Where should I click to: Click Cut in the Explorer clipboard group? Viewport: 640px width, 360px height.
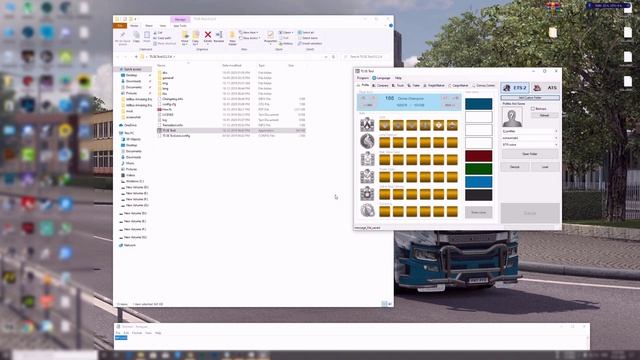click(x=158, y=33)
